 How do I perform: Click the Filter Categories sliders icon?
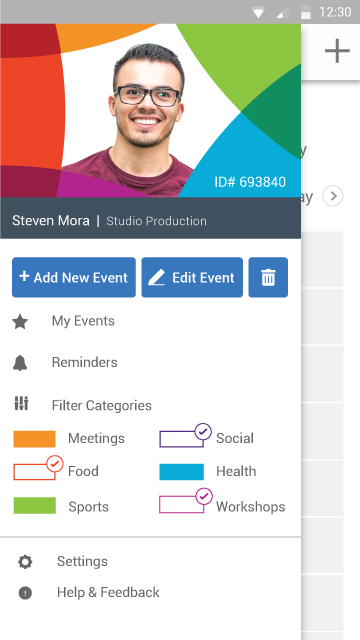tap(21, 403)
